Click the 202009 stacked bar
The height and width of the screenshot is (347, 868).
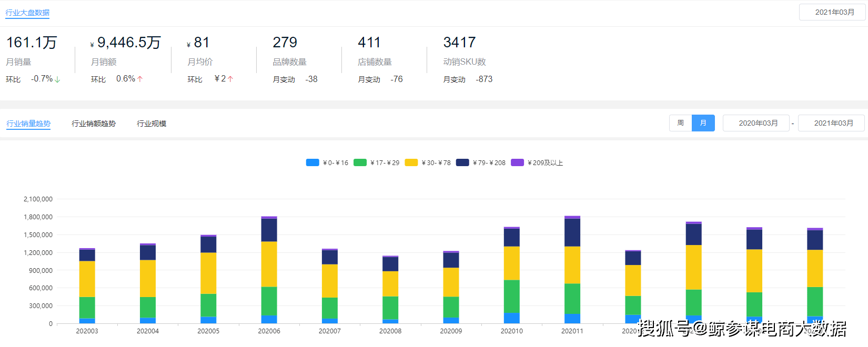click(x=451, y=288)
